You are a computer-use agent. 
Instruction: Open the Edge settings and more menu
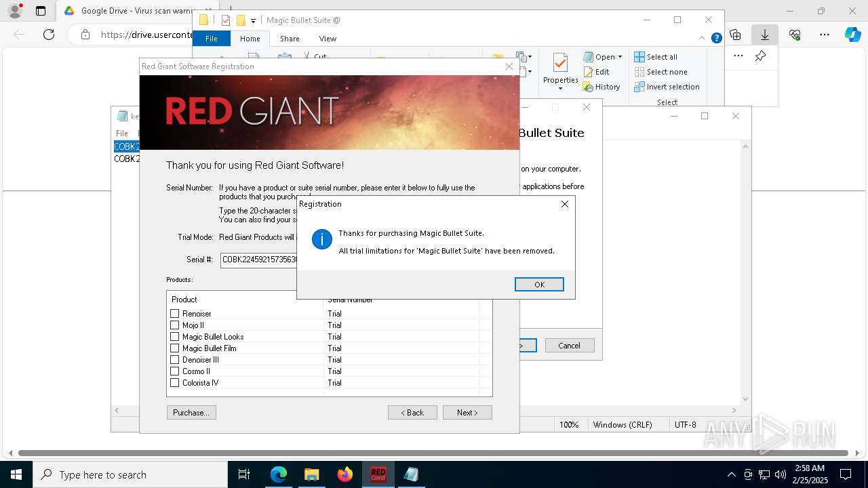825,35
